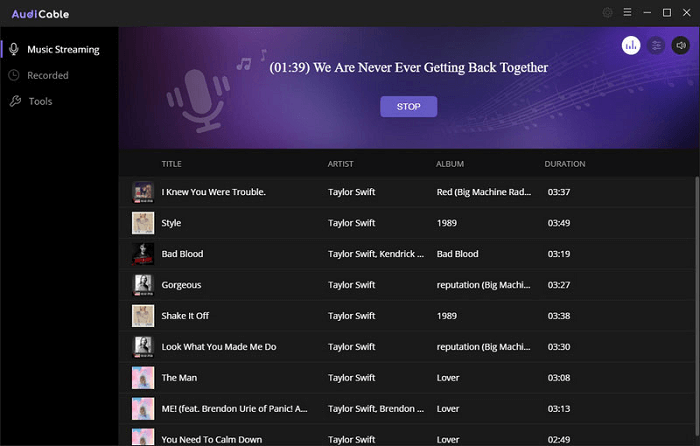
Task: Click the track list vertical scrollbar
Action: pyautogui.click(x=696, y=300)
